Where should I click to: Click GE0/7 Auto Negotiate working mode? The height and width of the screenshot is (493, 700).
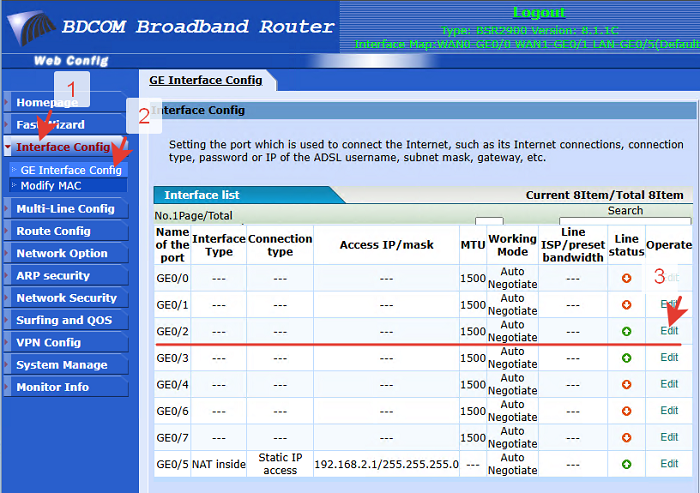click(512, 438)
